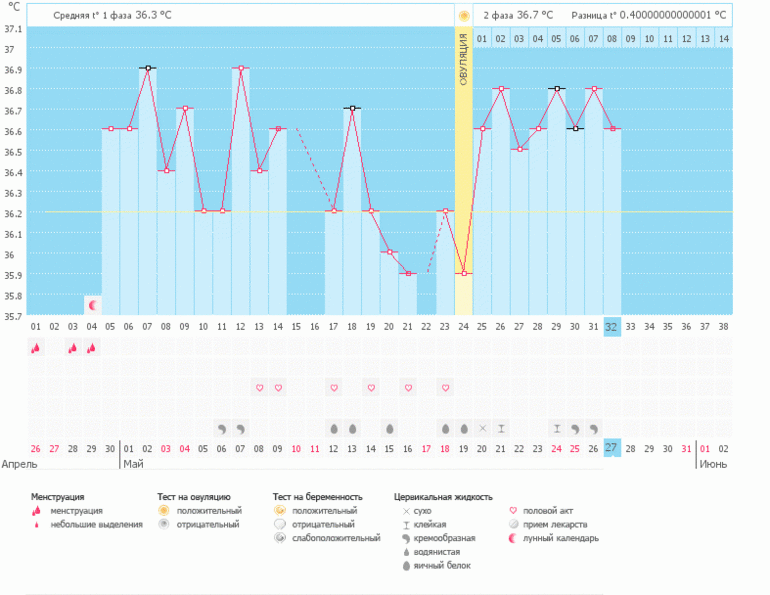
Task: Click the weakly positive pregnancy test legend icon
Action: (280, 538)
